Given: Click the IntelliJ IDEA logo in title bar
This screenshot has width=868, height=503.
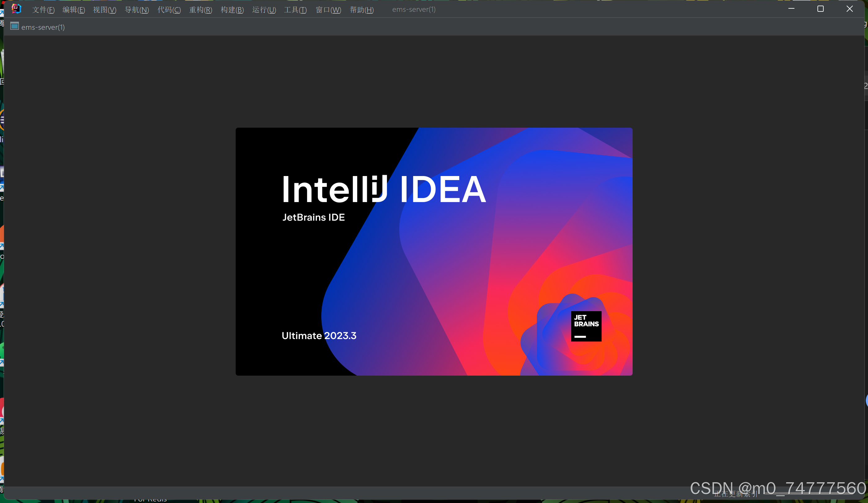Looking at the screenshot, I should point(16,9).
